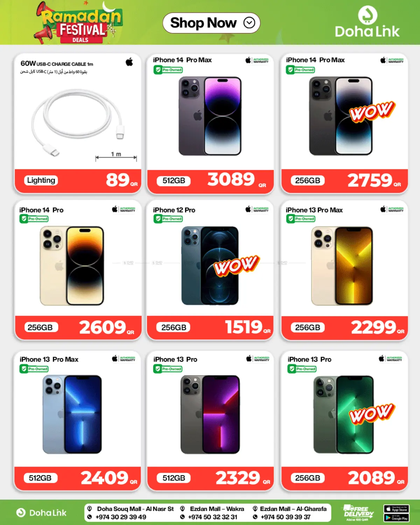Select the Lighting tag on the cable card
The width and height of the screenshot is (420, 525).
41,180
